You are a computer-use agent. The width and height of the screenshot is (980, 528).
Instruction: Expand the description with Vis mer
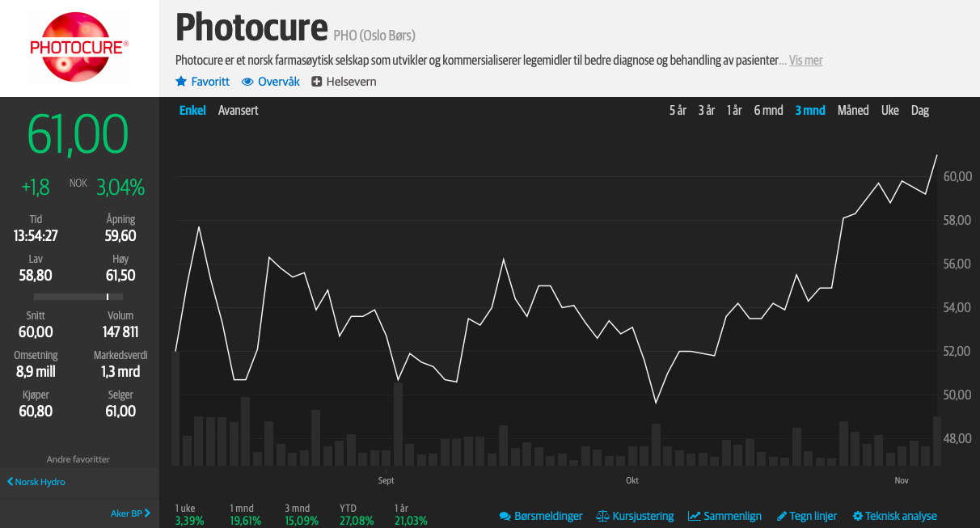(x=805, y=61)
